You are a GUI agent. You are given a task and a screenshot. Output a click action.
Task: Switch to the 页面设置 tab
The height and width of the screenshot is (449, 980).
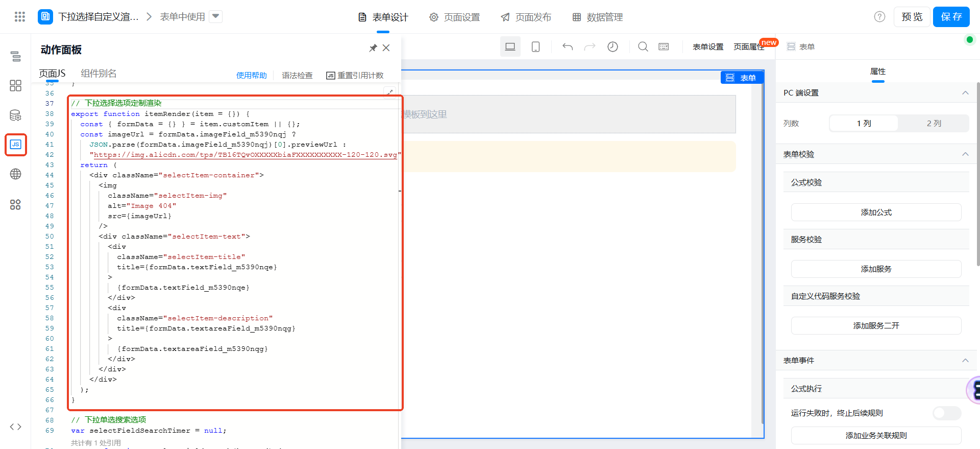click(x=454, y=17)
